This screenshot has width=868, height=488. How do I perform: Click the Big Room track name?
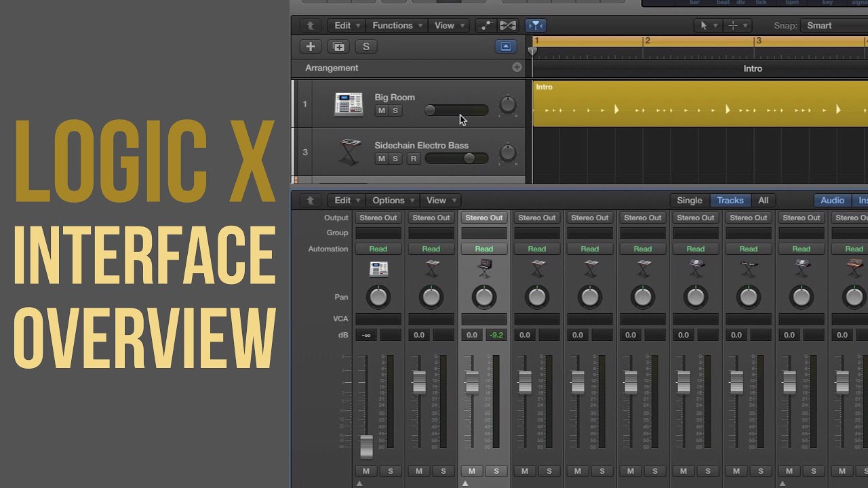395,98
